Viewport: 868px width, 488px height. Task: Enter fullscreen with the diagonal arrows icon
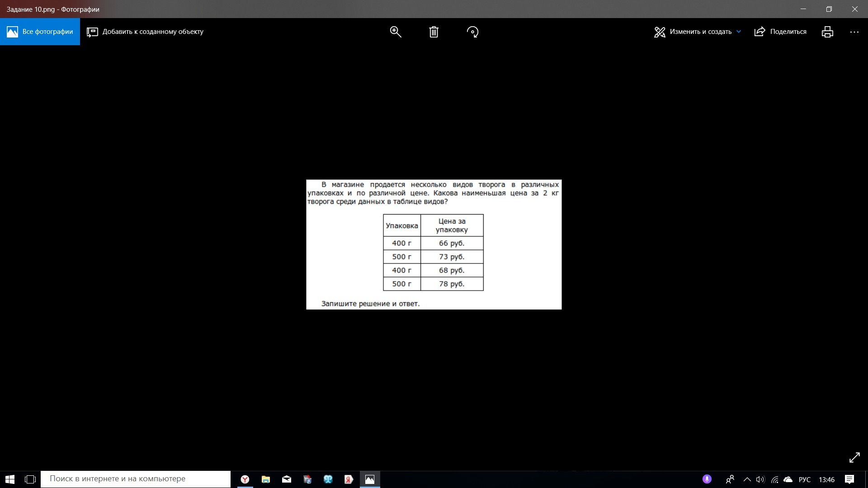tap(854, 457)
